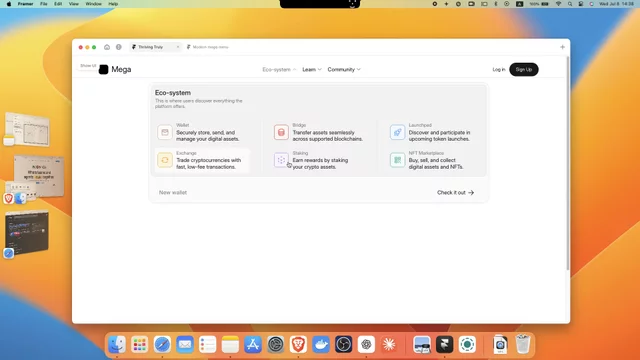
Task: Open Spotlight search in menu bar
Action: coord(570,4)
